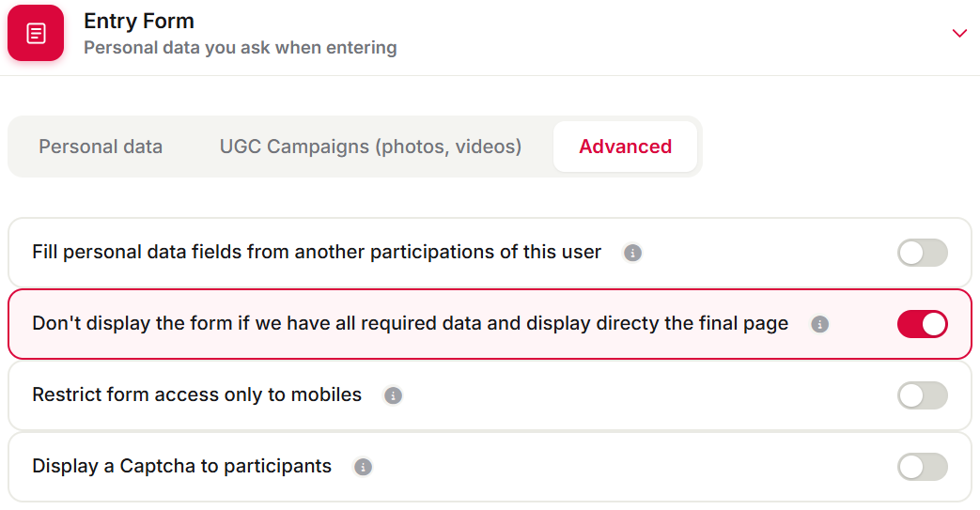Viewport: 980px width, 510px height.
Task: Show info tooltip for Restrict form access
Action: tap(393, 395)
